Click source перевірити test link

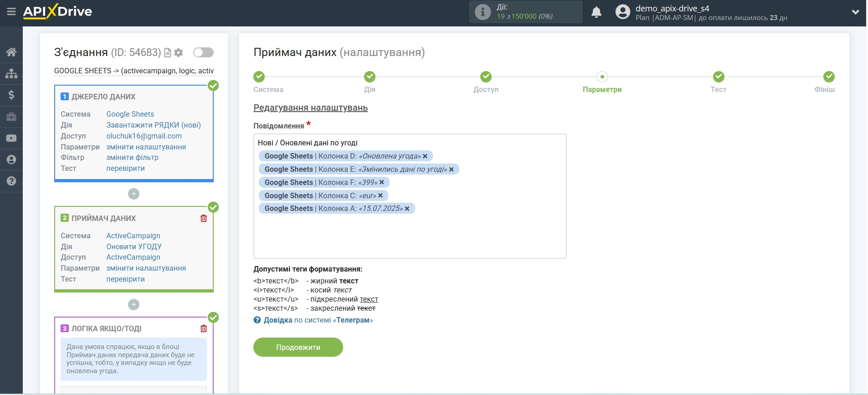[x=125, y=169]
